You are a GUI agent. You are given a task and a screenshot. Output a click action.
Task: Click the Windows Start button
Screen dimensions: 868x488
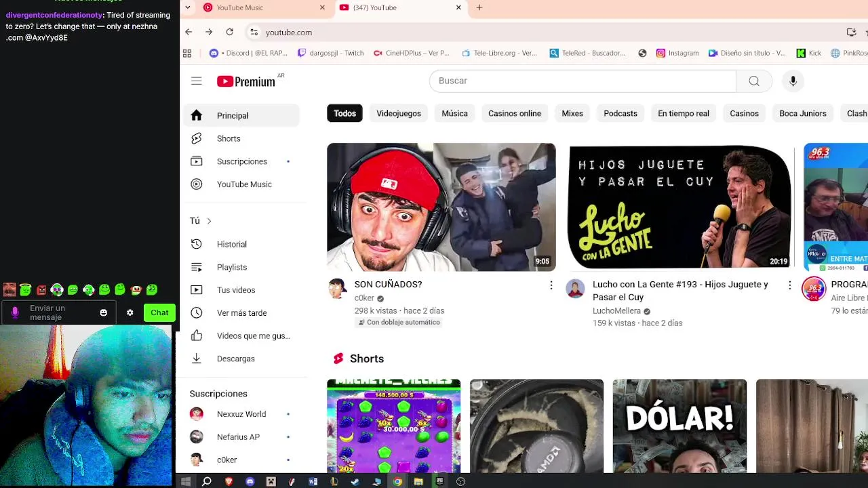pyautogui.click(x=186, y=481)
